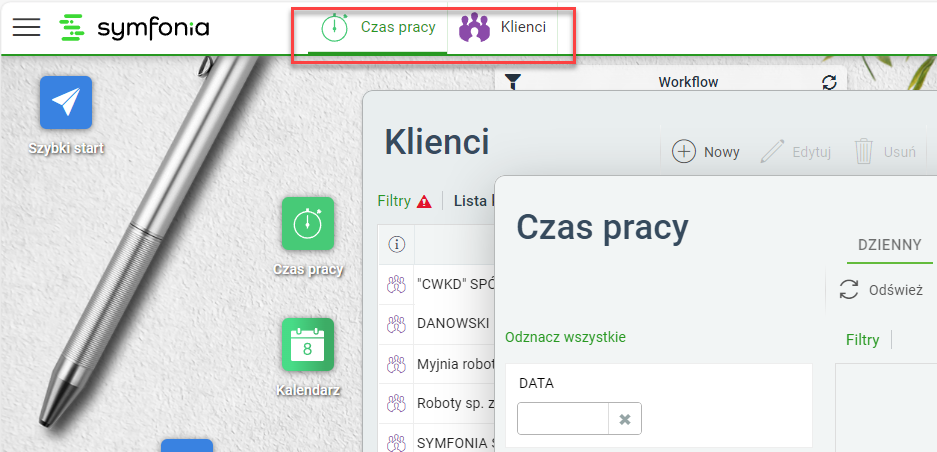Select the "CWKD" SPÓ client row
The width and height of the screenshot is (937, 452).
(437, 285)
